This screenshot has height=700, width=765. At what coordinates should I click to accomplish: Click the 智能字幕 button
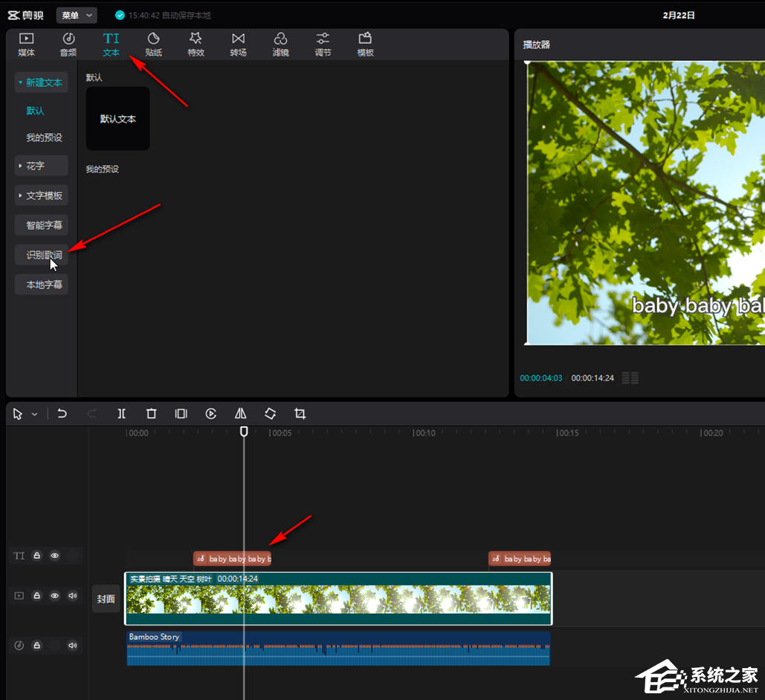coord(42,225)
